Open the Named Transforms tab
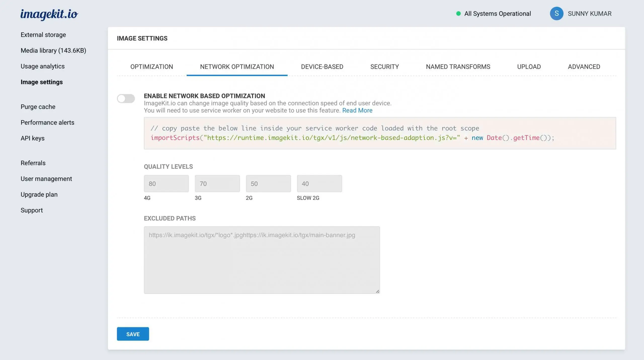Image resolution: width=644 pixels, height=360 pixels. [458, 67]
